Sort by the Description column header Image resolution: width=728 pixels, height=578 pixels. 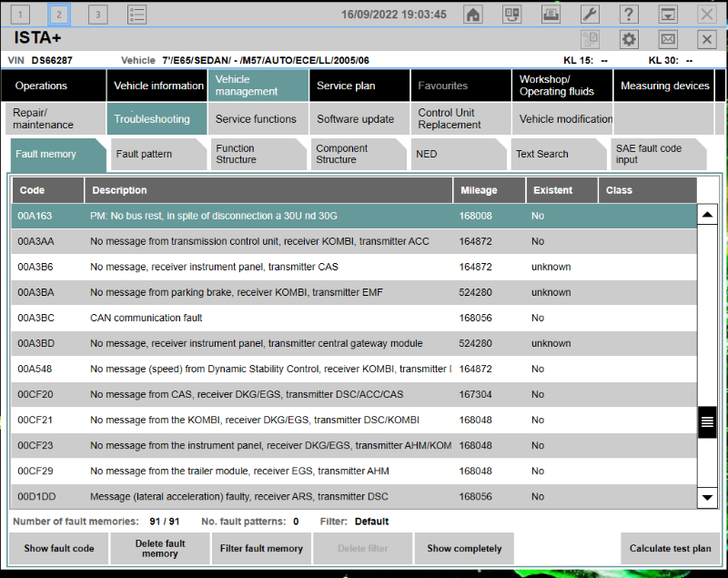pyautogui.click(x=268, y=190)
